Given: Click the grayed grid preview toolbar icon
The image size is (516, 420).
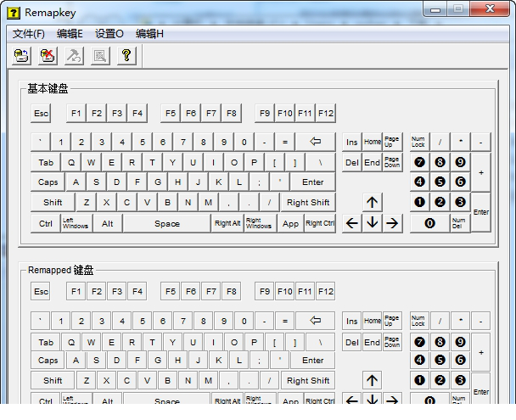Looking at the screenshot, I should pyautogui.click(x=100, y=56).
